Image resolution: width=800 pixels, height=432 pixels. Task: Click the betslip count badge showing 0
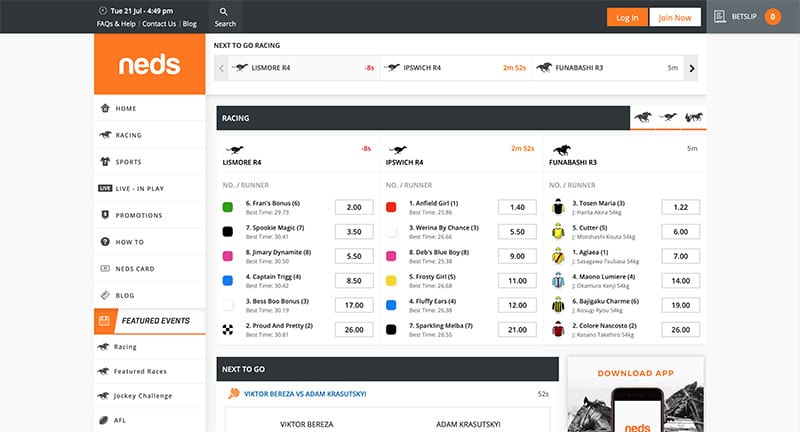(772, 17)
